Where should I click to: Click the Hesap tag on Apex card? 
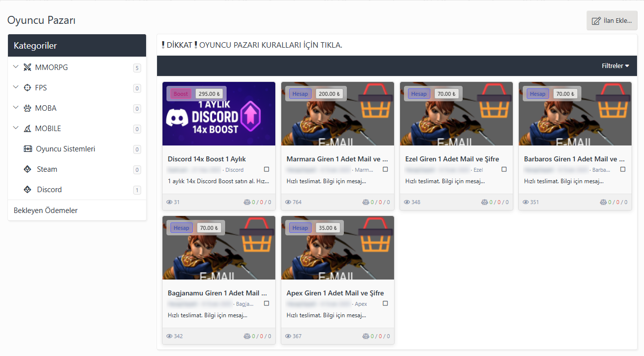[300, 228]
